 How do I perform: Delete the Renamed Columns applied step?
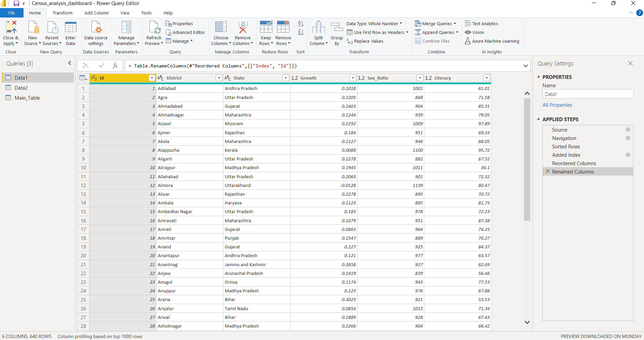[547, 171]
